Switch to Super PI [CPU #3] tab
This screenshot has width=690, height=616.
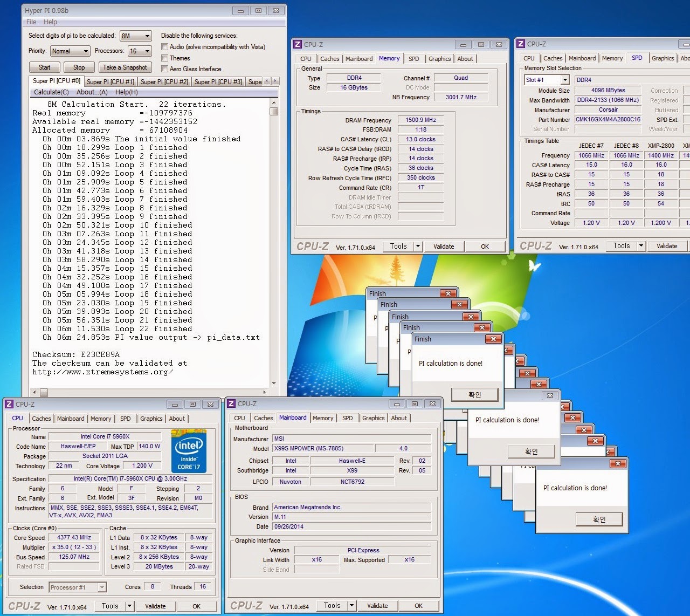(x=218, y=82)
